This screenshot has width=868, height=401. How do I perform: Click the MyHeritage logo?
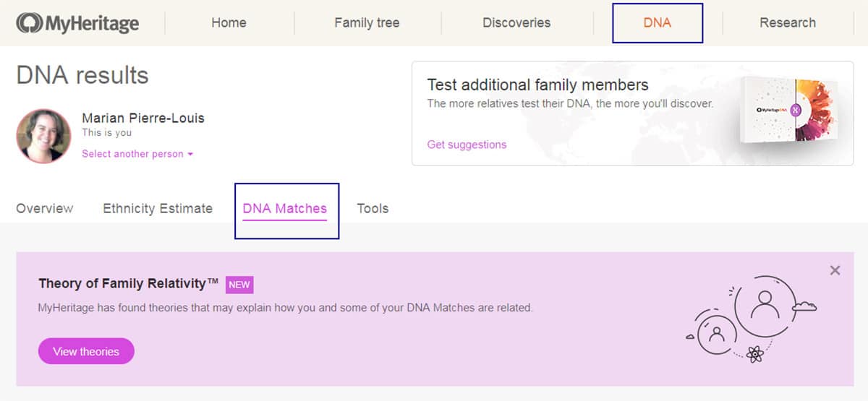coord(77,23)
